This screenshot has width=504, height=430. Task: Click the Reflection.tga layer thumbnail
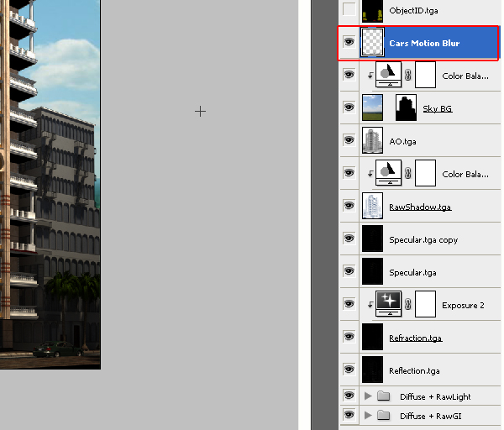(x=372, y=370)
